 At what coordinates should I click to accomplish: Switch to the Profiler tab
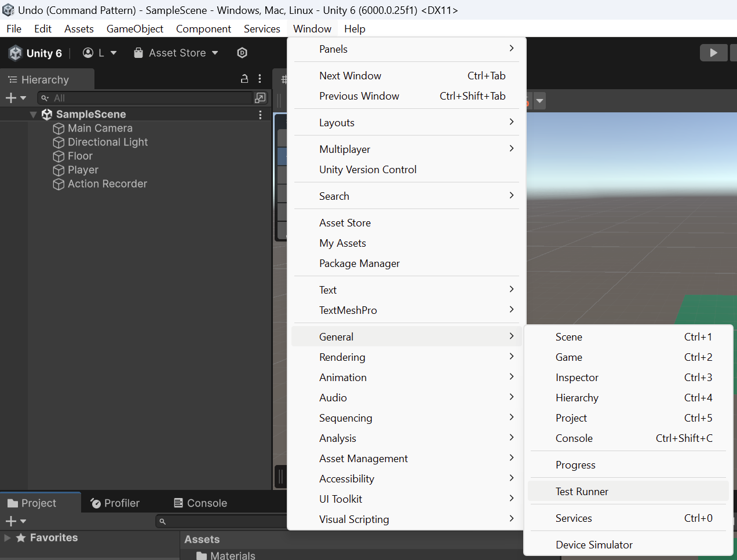[x=115, y=503]
